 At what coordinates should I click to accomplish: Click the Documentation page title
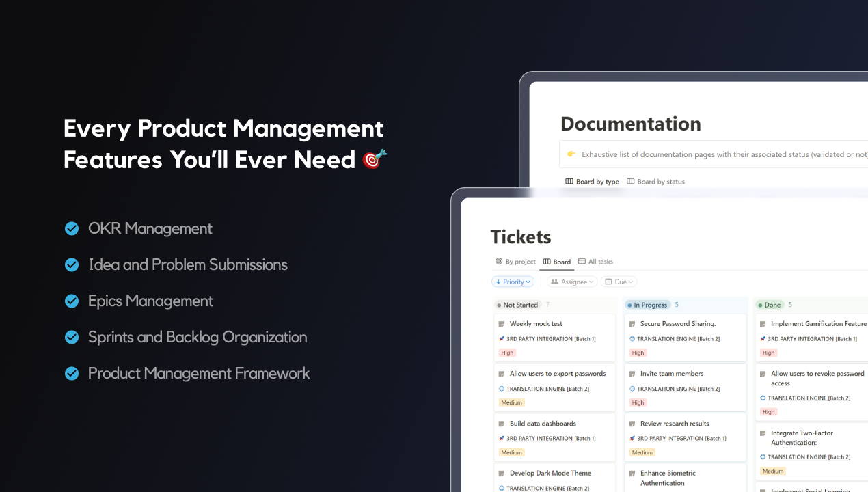631,124
